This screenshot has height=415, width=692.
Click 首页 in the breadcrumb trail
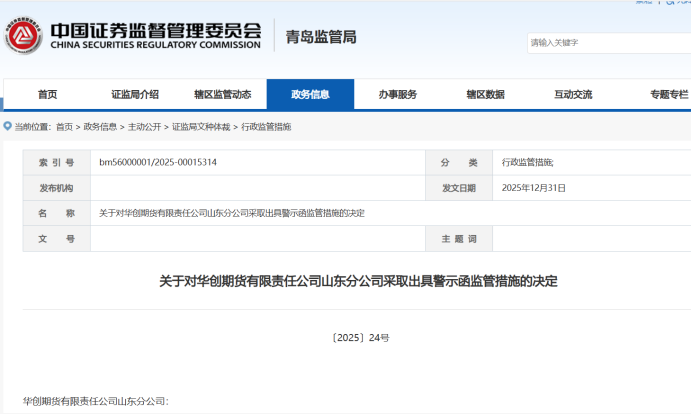[x=64, y=127]
